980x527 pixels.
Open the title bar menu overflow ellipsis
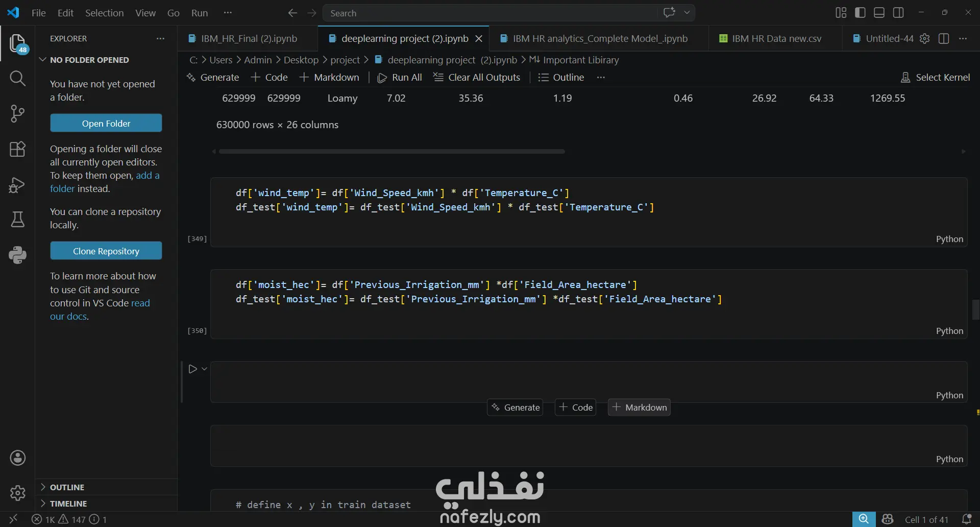coord(228,13)
